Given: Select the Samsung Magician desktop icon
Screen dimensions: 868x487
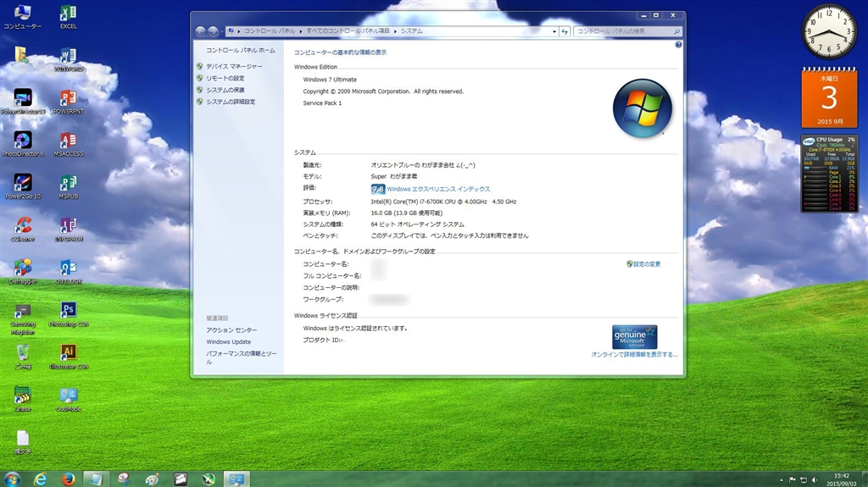Looking at the screenshot, I should 23,319.
